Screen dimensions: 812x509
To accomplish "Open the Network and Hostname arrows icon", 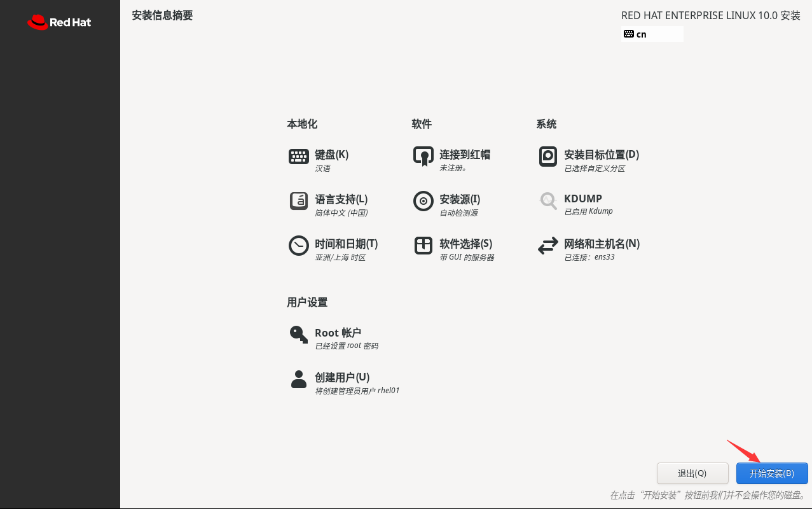I will click(x=548, y=246).
